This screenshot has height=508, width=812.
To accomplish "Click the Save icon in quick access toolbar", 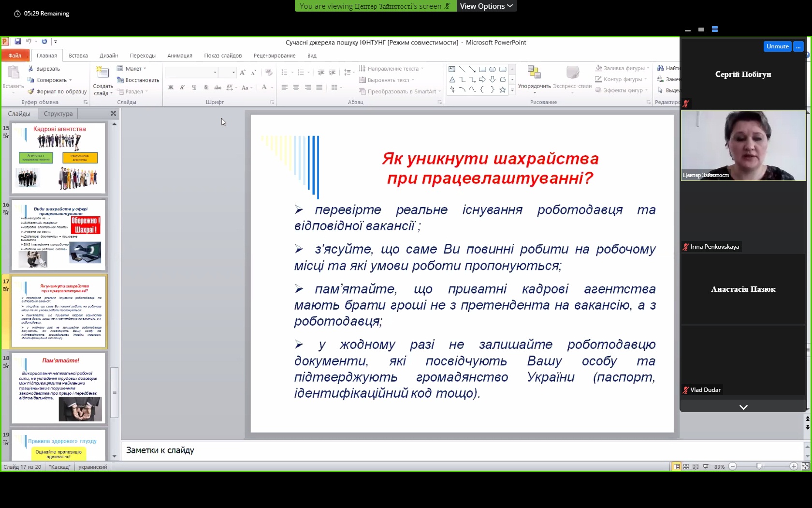I will point(18,42).
